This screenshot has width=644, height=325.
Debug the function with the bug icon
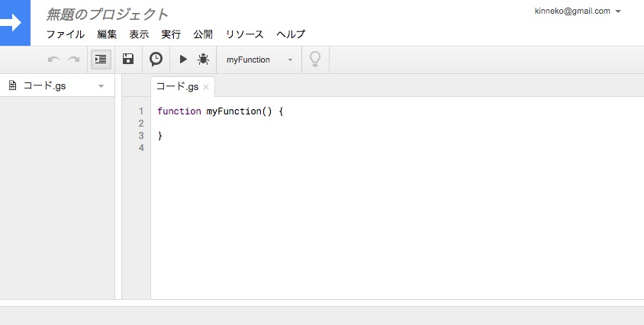pos(203,60)
